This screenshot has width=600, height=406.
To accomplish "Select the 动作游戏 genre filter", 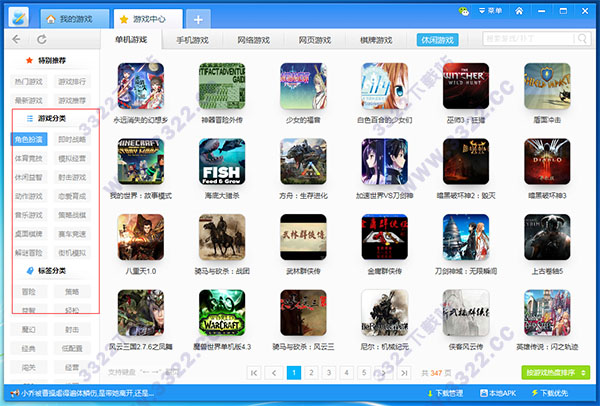I will pos(29,196).
